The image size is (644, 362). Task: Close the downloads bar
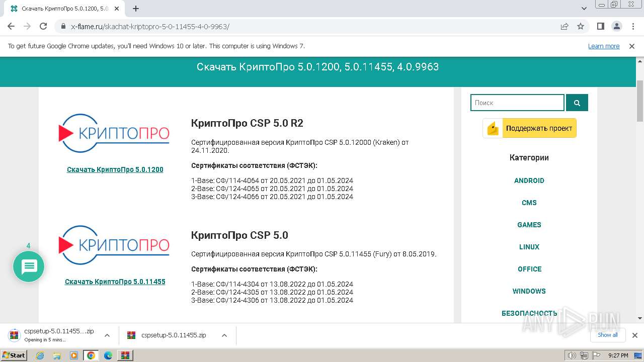pos(635,335)
